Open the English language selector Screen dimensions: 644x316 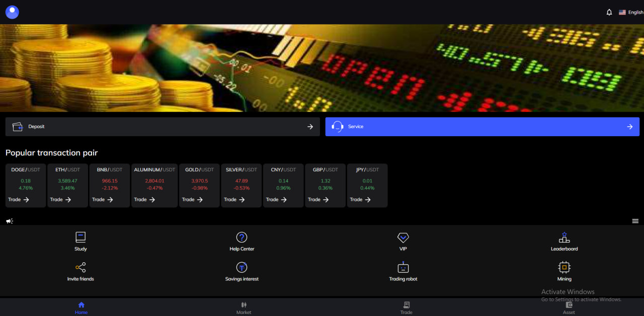click(x=631, y=12)
